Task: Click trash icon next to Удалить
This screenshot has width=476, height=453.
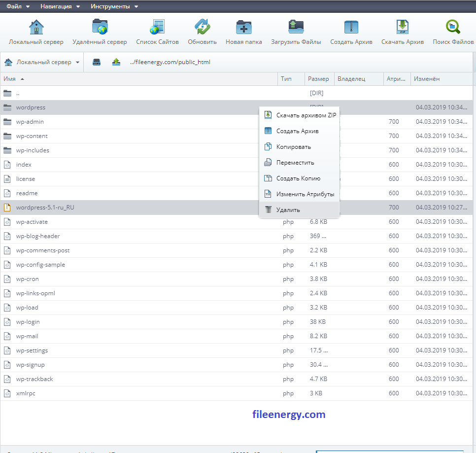Action: click(268, 209)
